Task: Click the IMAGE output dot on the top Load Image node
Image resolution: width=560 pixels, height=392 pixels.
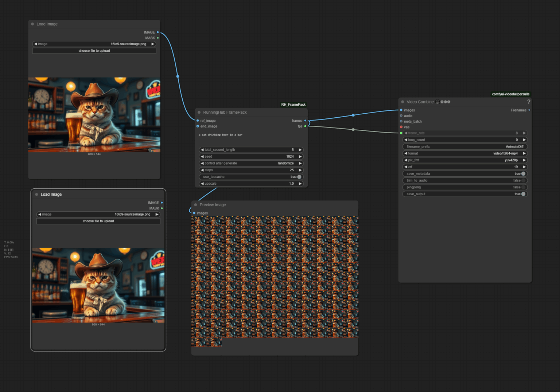Action: tap(157, 32)
